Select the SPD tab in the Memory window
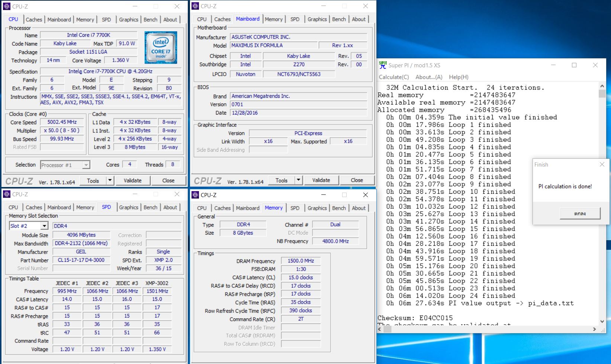Image resolution: width=611 pixels, height=364 pixels. [x=295, y=208]
